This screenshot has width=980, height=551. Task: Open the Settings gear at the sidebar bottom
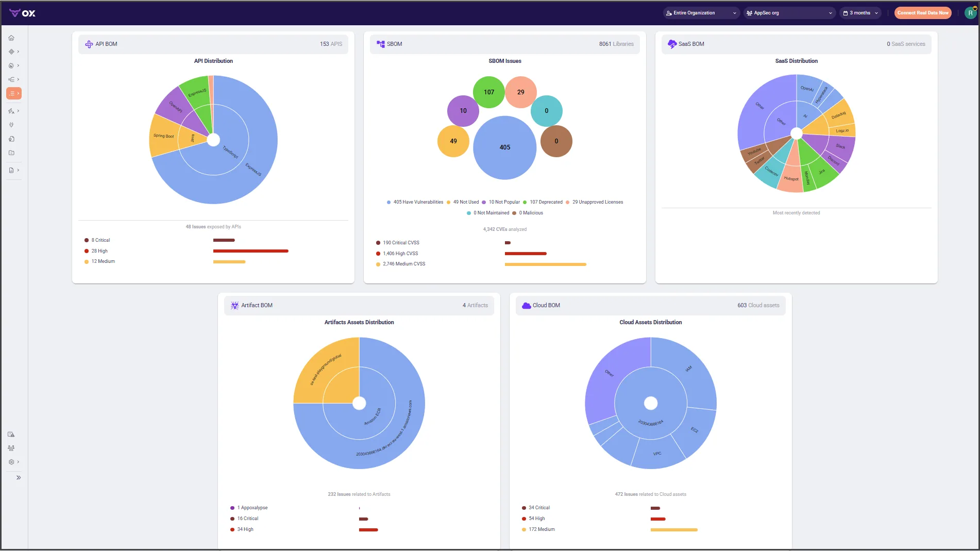click(11, 462)
